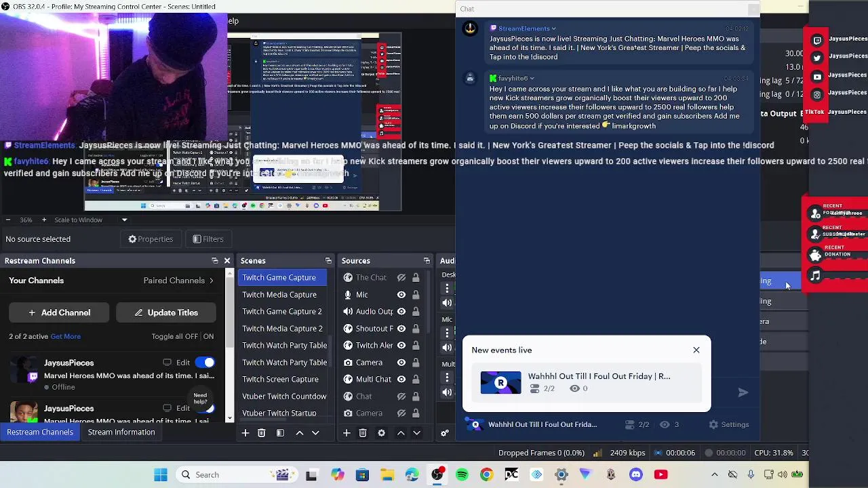Show hidden system tray icons chevron
The image size is (868, 488).
point(714,475)
